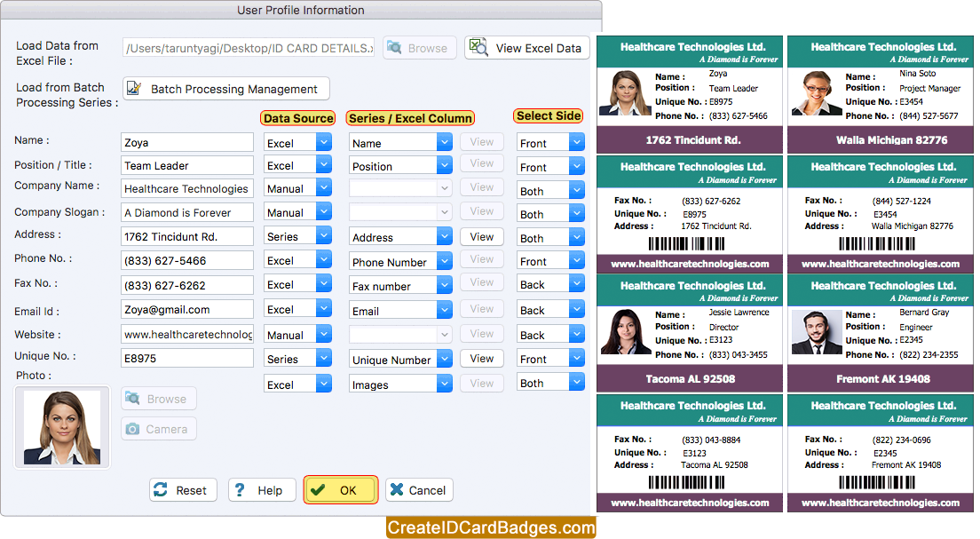Open the Email Id Select Side dropdown
This screenshot has width=980, height=539.
pos(550,310)
